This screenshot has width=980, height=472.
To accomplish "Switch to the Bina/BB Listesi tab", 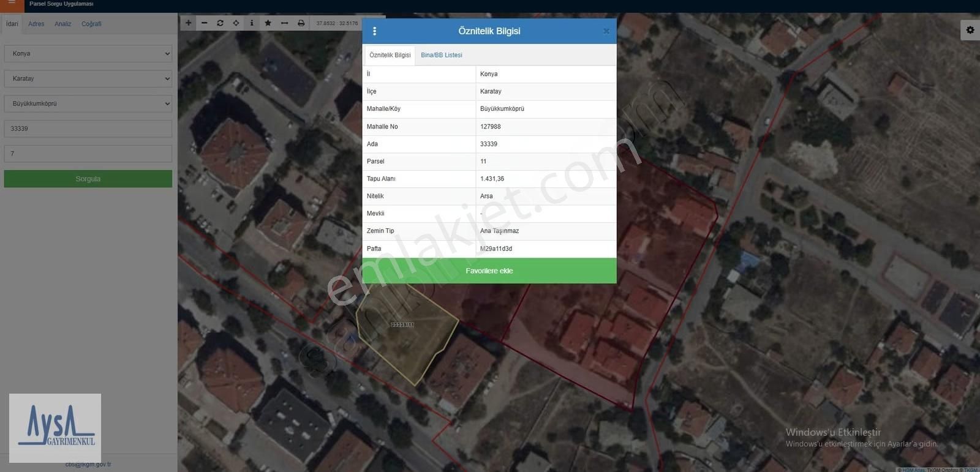I will [x=441, y=55].
